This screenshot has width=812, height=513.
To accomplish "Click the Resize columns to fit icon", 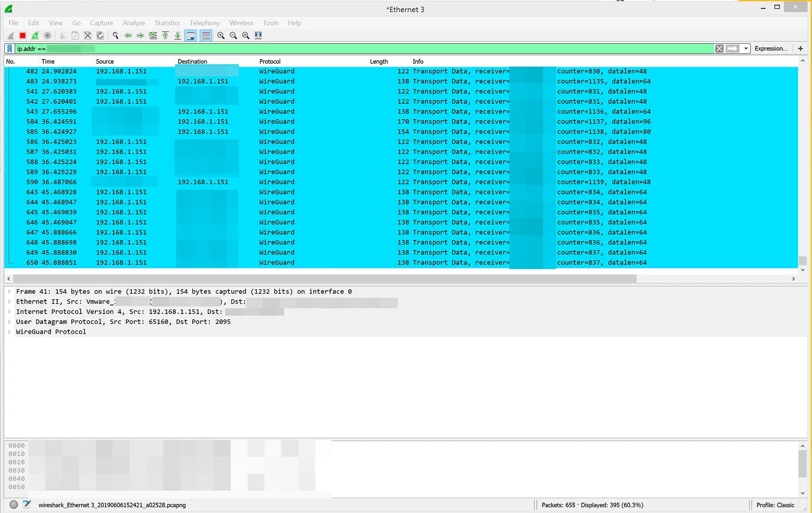I will click(258, 36).
